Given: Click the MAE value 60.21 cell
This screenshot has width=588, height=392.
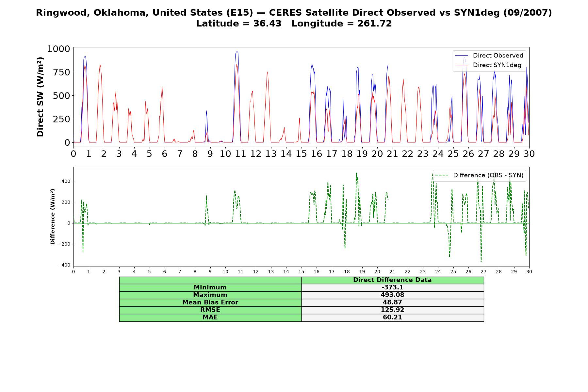Looking at the screenshot, I should point(392,318).
